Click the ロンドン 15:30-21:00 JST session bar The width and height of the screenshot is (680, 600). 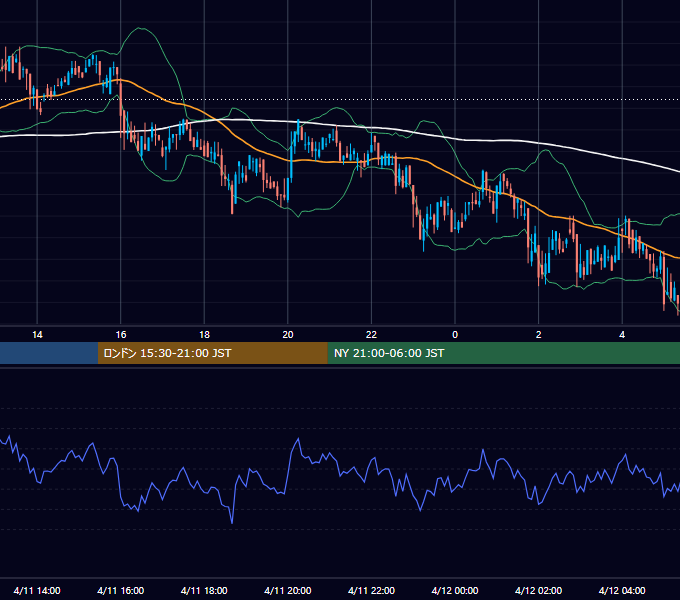[x=212, y=353]
